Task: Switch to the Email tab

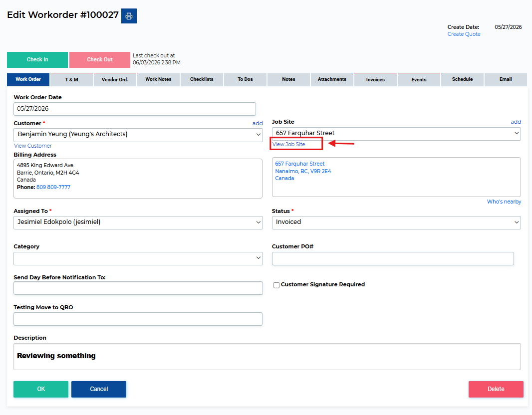Action: [x=506, y=79]
